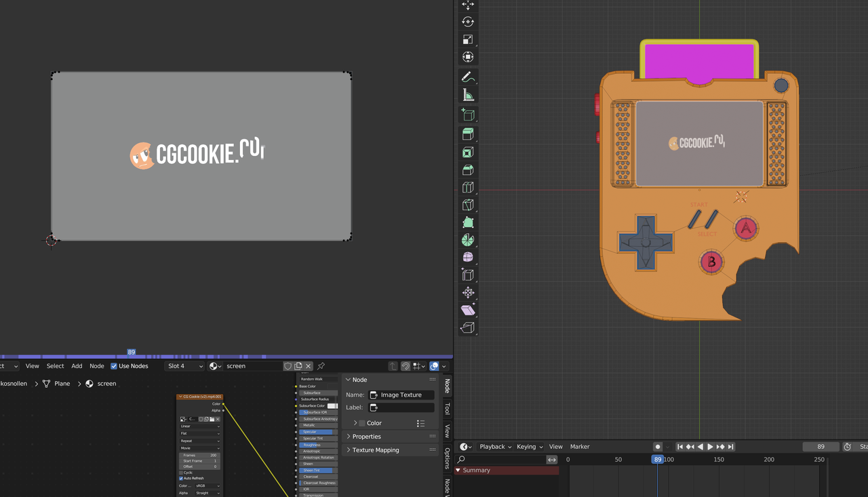Jump to the timeline start frame
868x497 pixels.
[x=680, y=447]
